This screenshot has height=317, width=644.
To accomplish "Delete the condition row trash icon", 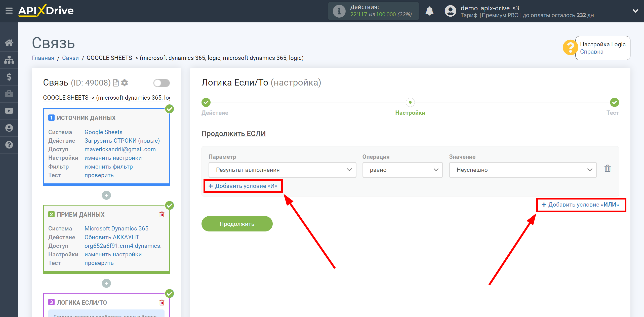I will click(607, 168).
